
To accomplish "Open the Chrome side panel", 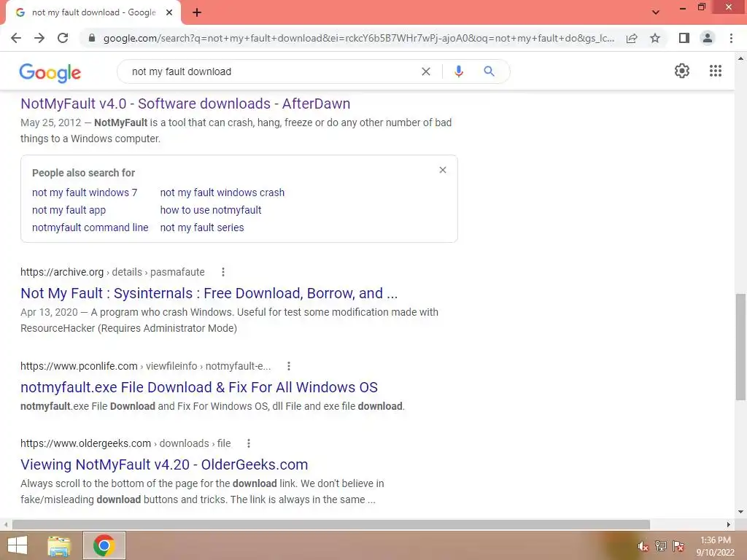I will [684, 38].
